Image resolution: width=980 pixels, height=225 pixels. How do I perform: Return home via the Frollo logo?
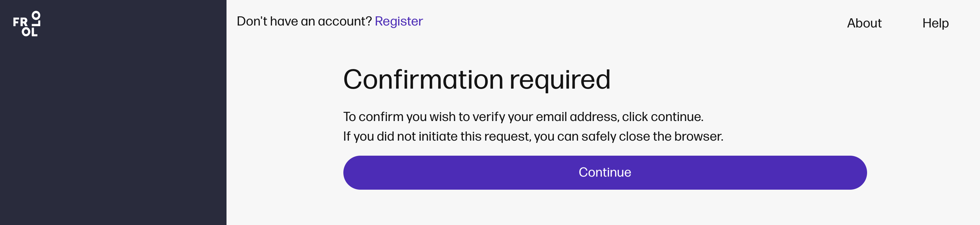point(27,24)
